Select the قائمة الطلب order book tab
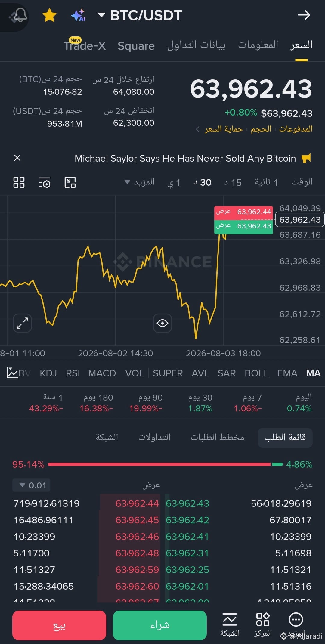This screenshot has width=325, height=644. tap(285, 437)
